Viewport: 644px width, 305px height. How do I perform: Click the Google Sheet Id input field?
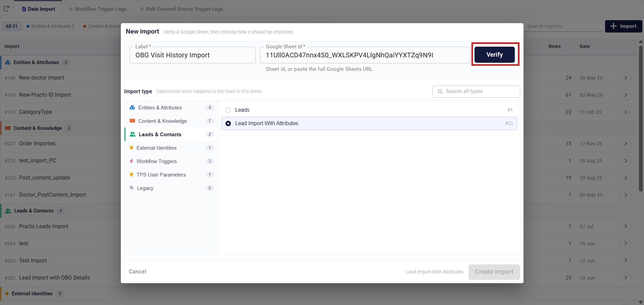point(365,55)
